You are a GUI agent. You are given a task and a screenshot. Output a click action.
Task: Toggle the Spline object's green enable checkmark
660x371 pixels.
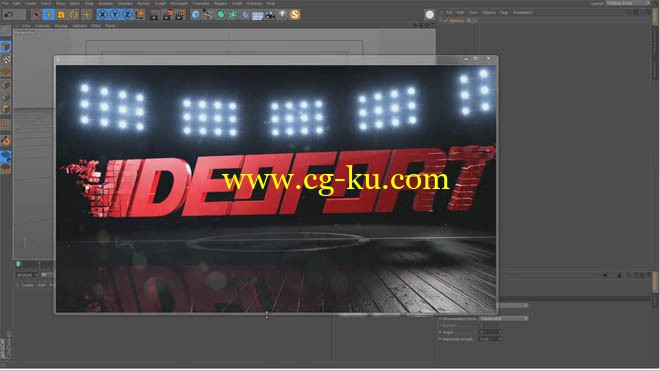coord(475,20)
